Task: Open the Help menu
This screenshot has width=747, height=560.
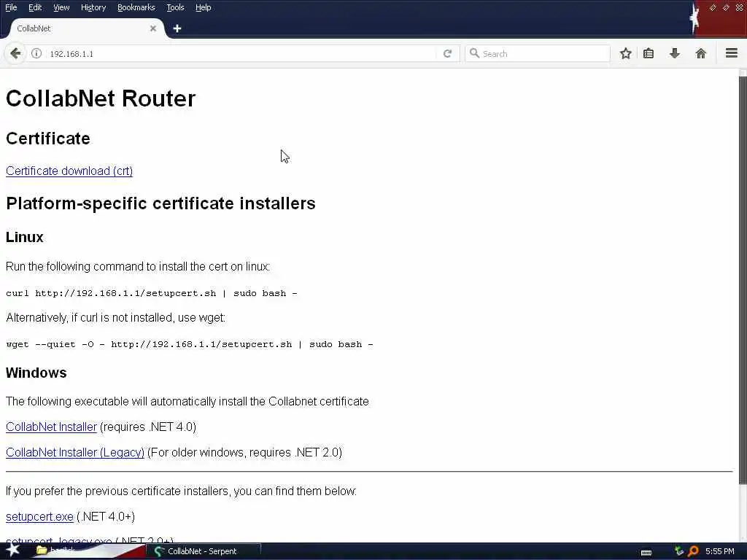Action: coord(203,7)
